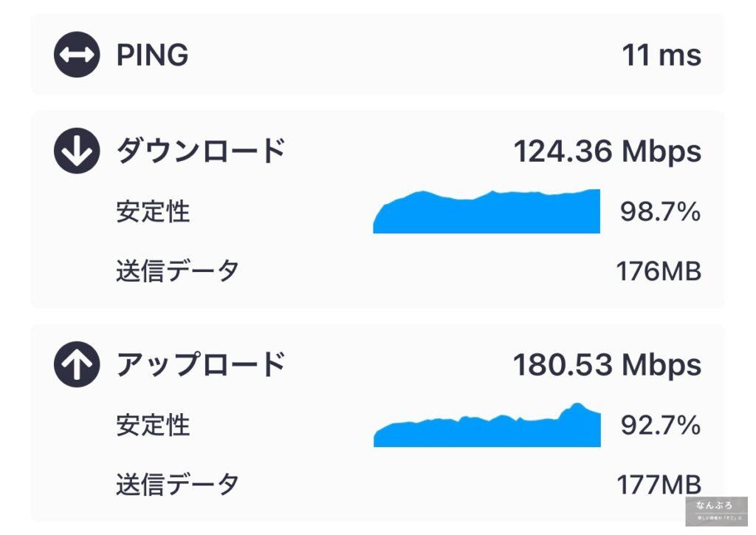Select download 安定性 label
This screenshot has height=535, width=756.
(x=153, y=212)
